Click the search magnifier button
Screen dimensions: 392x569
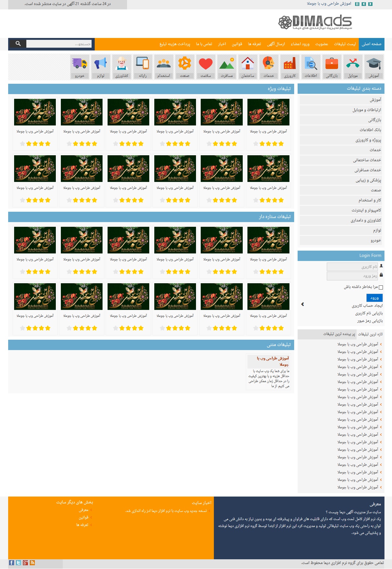pos(18,44)
